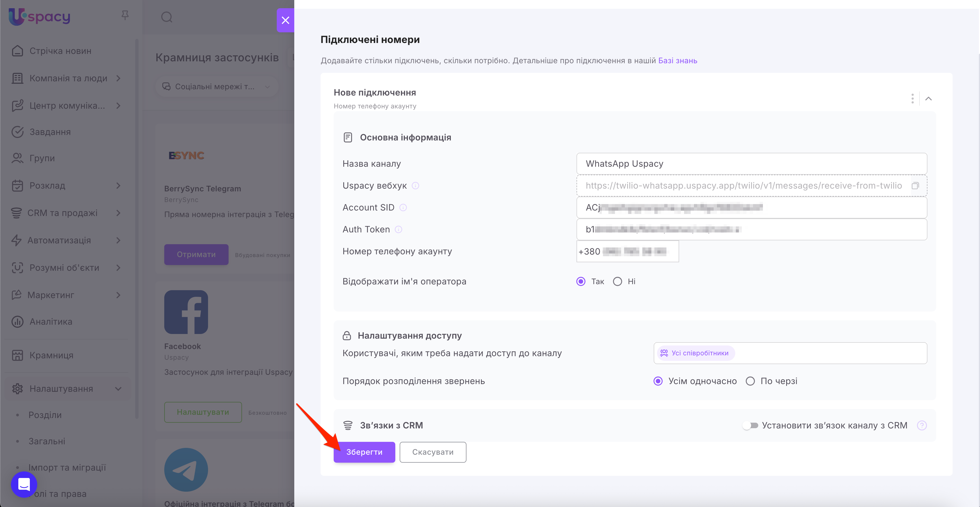Close the settings side panel
The image size is (980, 507).
pos(285,20)
